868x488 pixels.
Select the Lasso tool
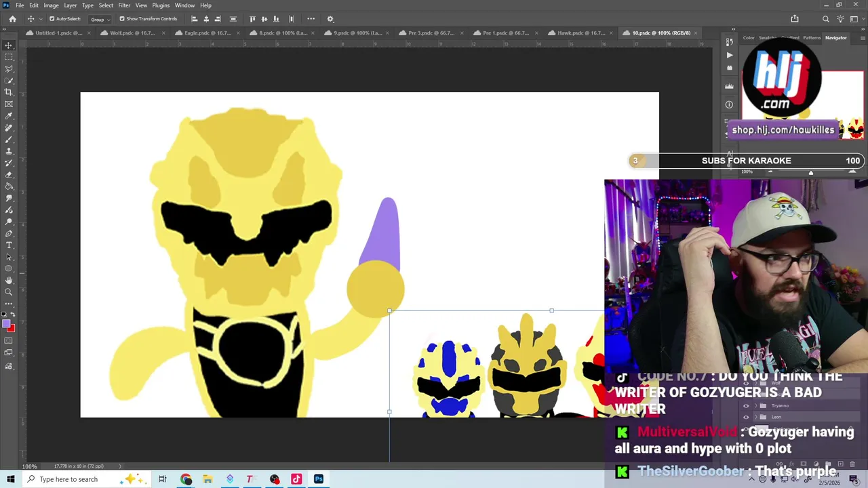pos(9,68)
